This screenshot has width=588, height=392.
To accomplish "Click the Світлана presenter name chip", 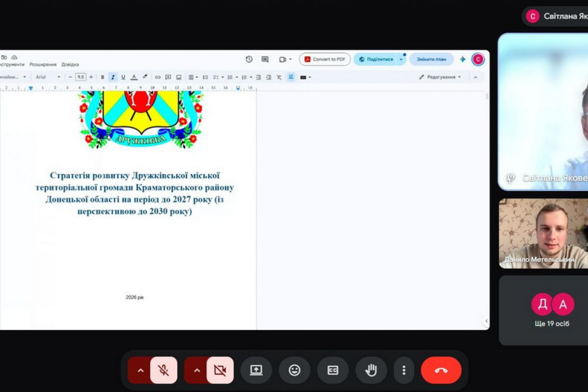I will [556, 16].
